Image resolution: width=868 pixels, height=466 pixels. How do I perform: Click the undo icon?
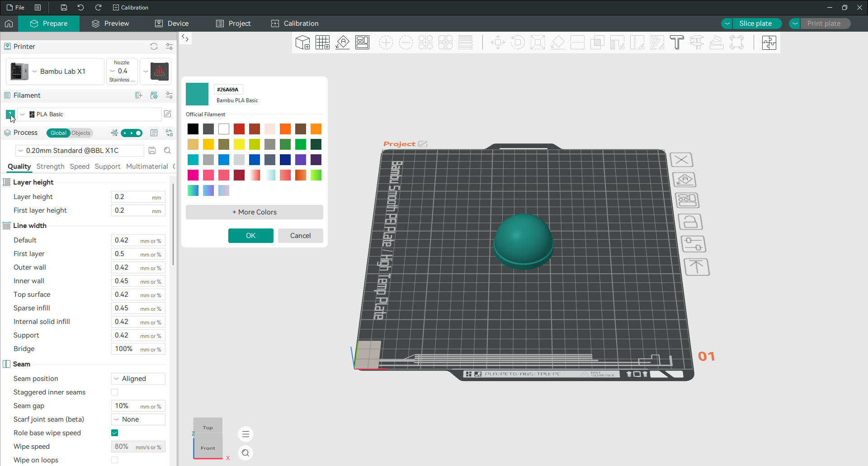pyautogui.click(x=80, y=8)
